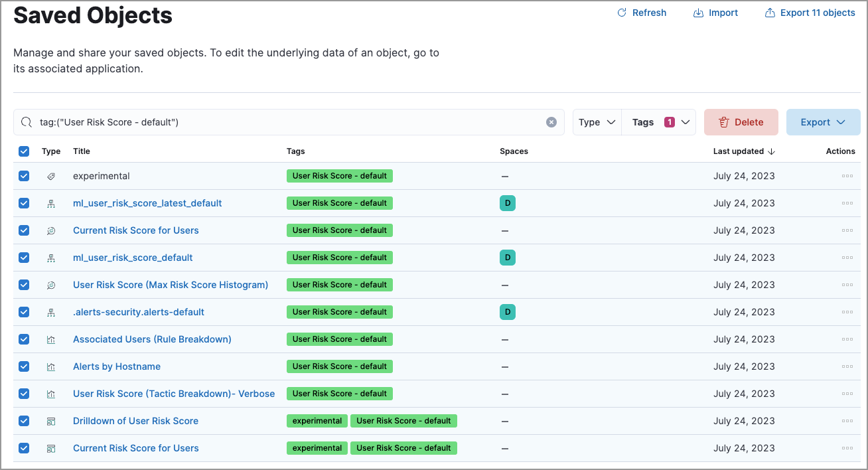Viewport: 868px width, 470px height.
Task: Click inside the saved objects search field
Action: coord(265,121)
